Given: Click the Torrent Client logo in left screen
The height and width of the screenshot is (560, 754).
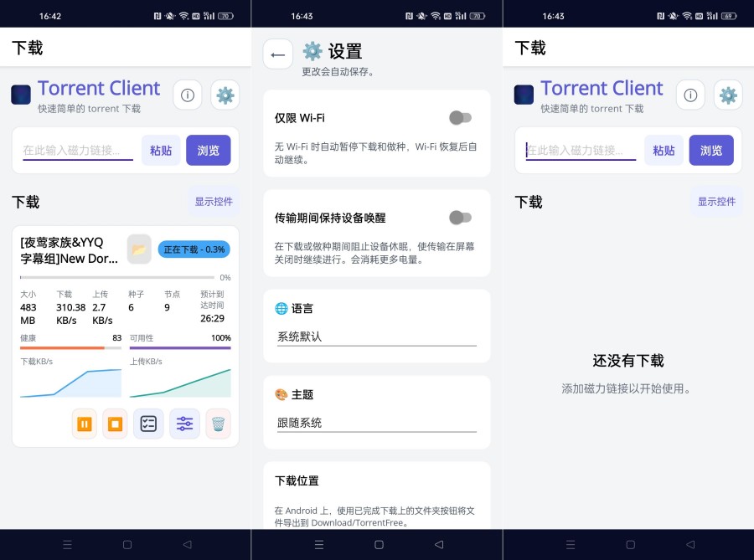Looking at the screenshot, I should tap(21, 95).
